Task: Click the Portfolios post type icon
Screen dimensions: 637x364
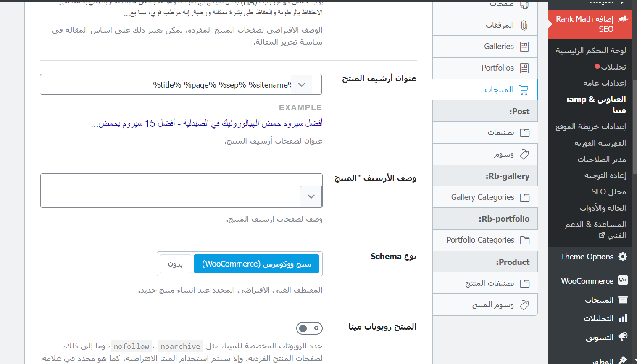Action: (524, 68)
